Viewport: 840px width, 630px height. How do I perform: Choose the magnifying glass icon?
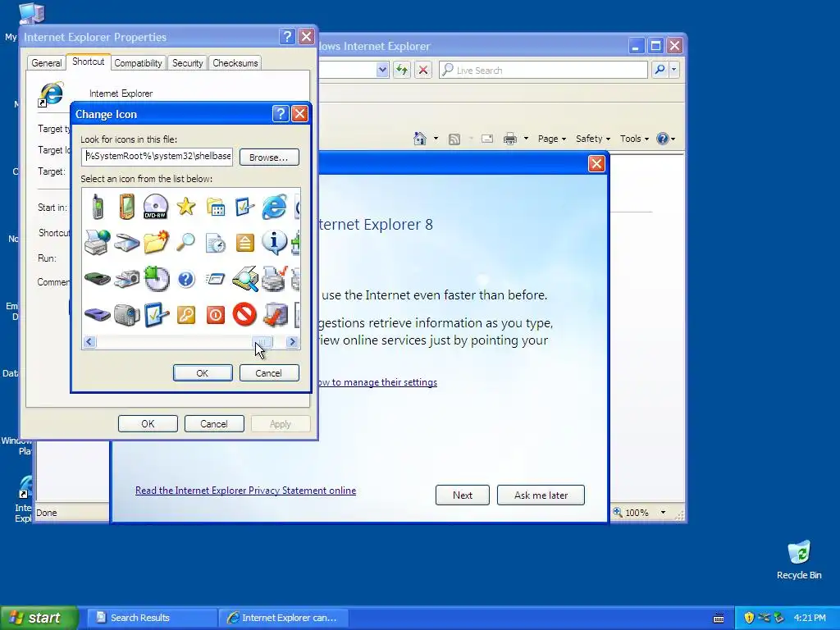[x=186, y=242]
